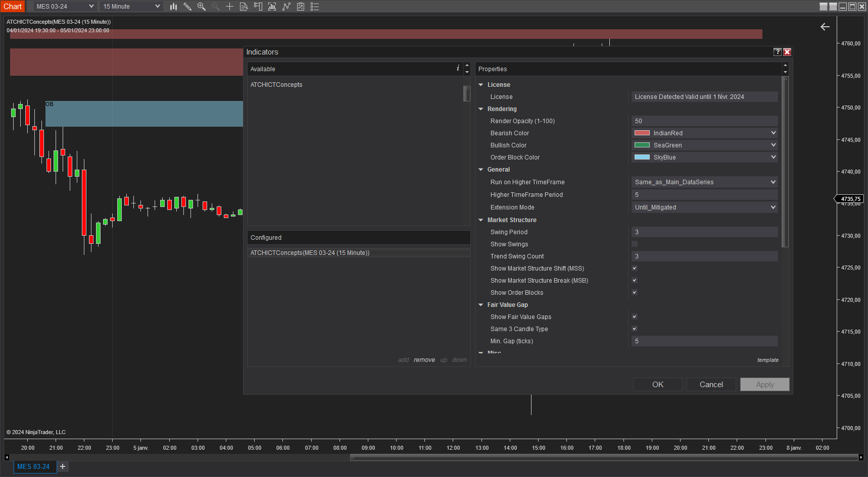Click the Properties panel vertical scrollbar
Viewport: 868px width, 477px height.
coord(785,162)
